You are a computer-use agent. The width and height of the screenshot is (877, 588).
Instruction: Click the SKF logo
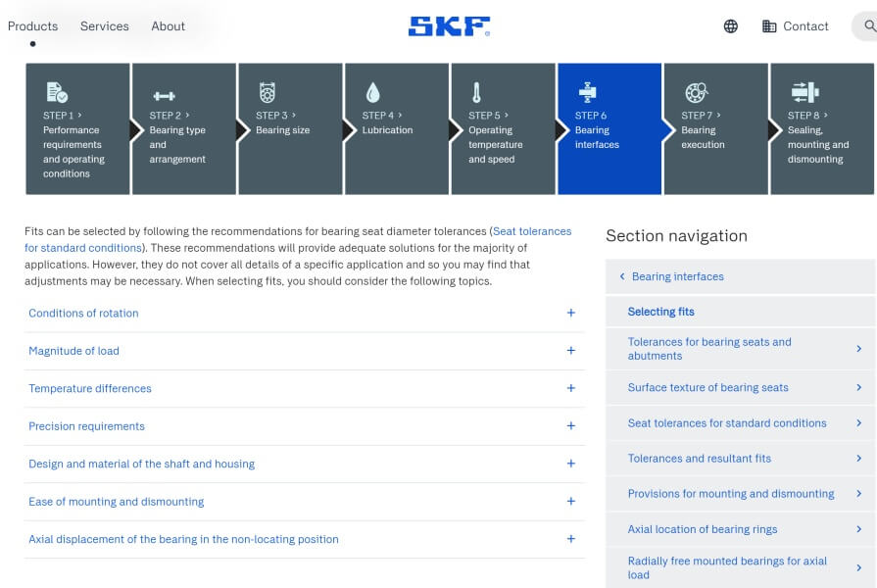(x=449, y=26)
